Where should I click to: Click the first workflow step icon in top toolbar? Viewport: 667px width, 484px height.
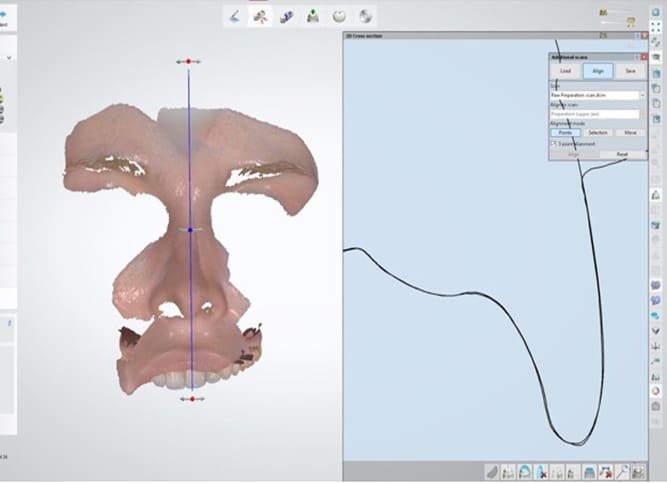[233, 16]
